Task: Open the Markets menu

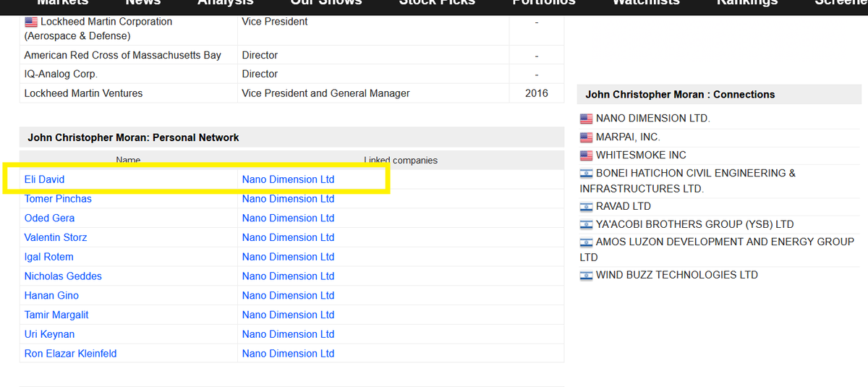Action: point(62,3)
